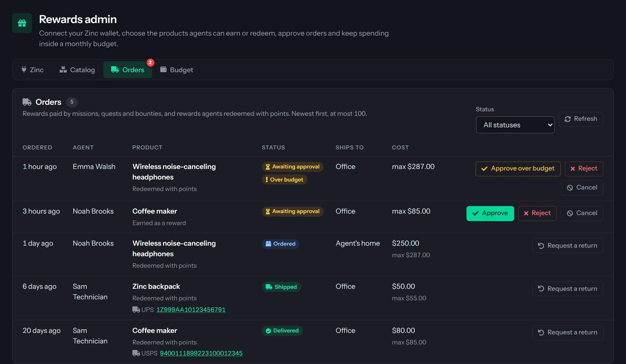
Task: Request a return for Noah Brooks's headphones
Action: (568, 246)
